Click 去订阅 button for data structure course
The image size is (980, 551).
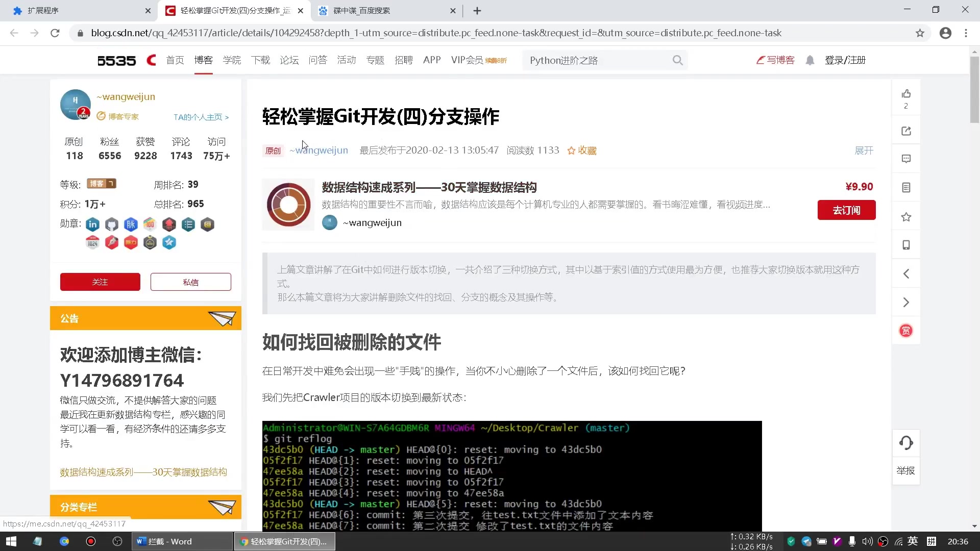click(847, 210)
